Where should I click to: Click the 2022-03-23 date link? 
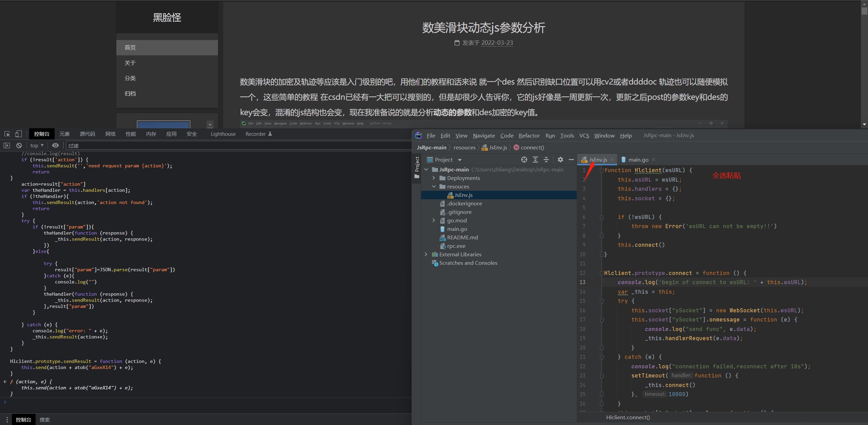[x=497, y=43]
